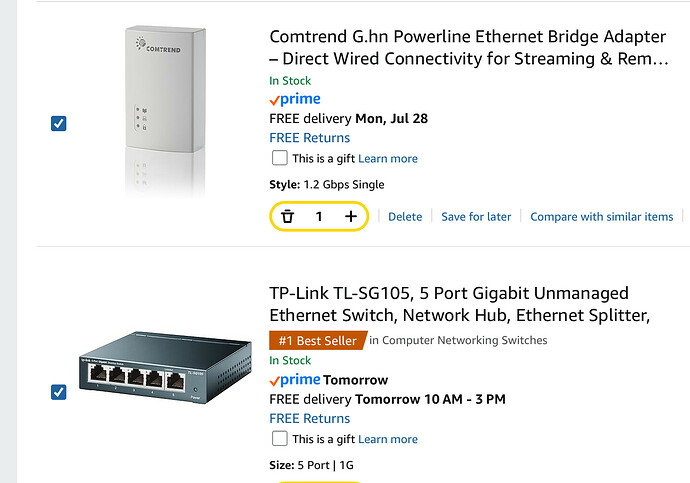Image resolution: width=690 pixels, height=483 pixels.
Task: Click the Prime logo on TP-Link item
Action: coord(294,380)
